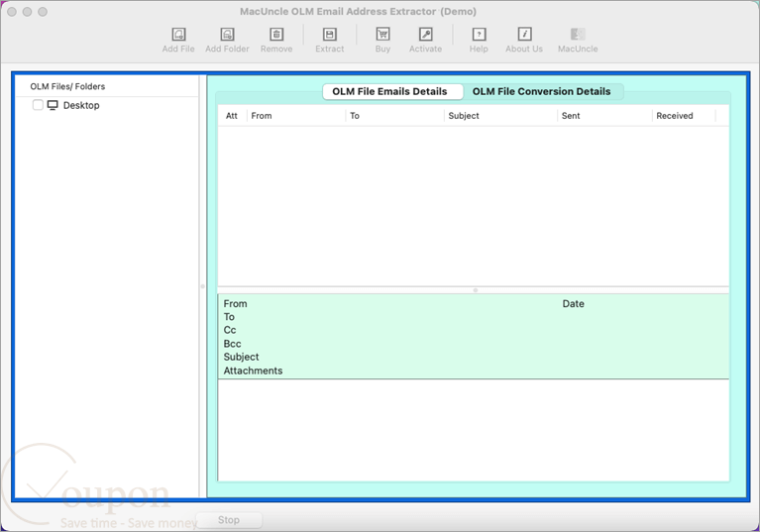Sort by the Att column header
This screenshot has width=760, height=532.
tap(232, 116)
